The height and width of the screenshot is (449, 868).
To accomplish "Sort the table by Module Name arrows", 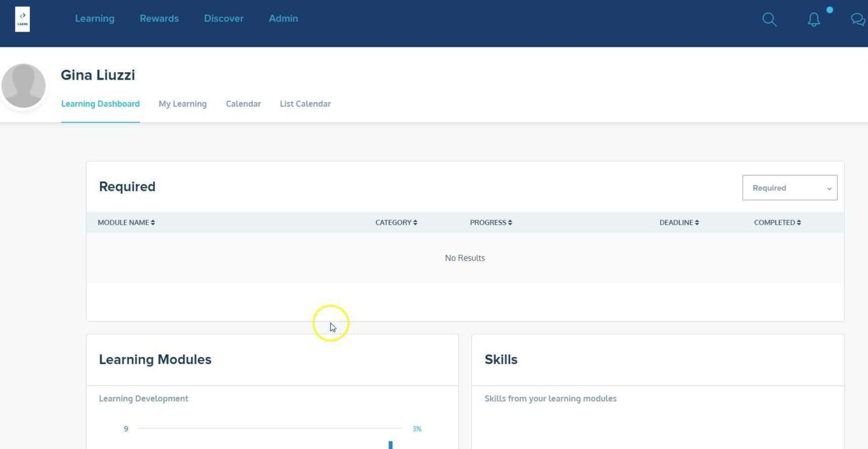I will (x=151, y=222).
